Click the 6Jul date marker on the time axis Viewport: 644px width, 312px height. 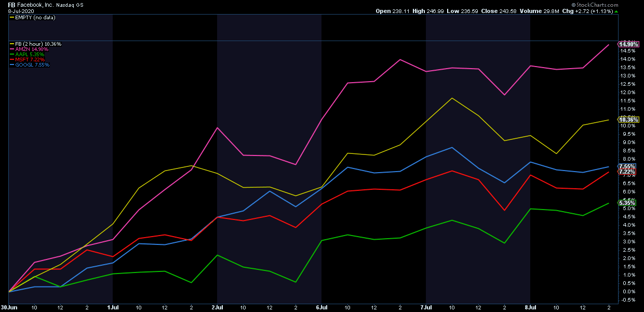point(321,307)
